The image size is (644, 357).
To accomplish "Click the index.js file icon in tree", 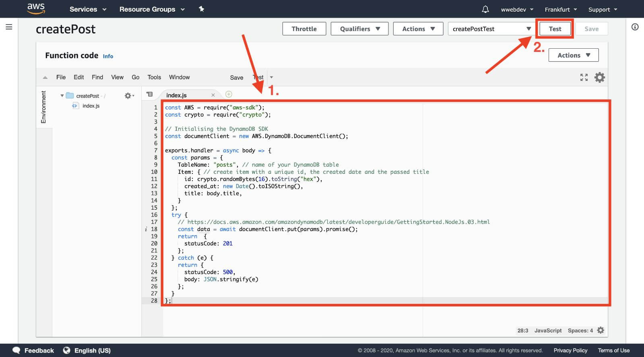I will (75, 106).
